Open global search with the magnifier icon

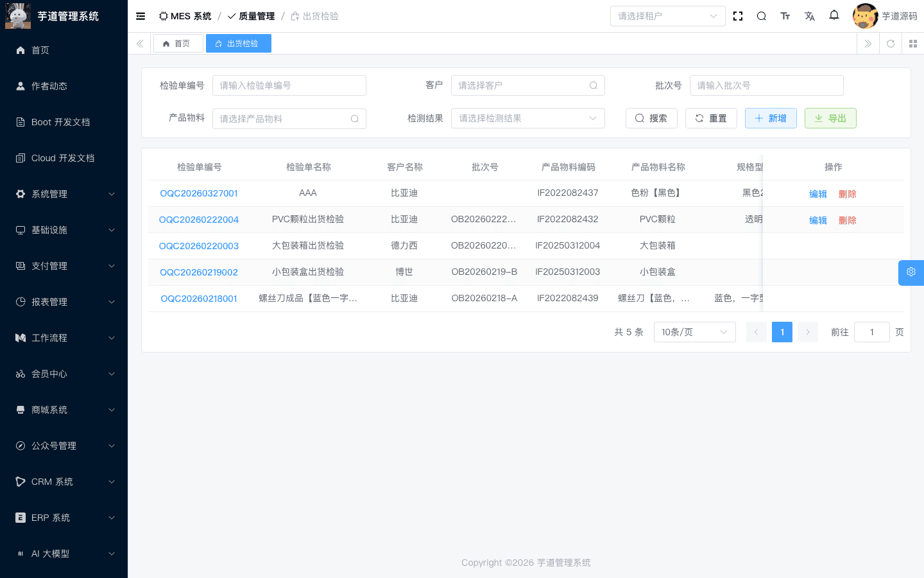(x=761, y=15)
